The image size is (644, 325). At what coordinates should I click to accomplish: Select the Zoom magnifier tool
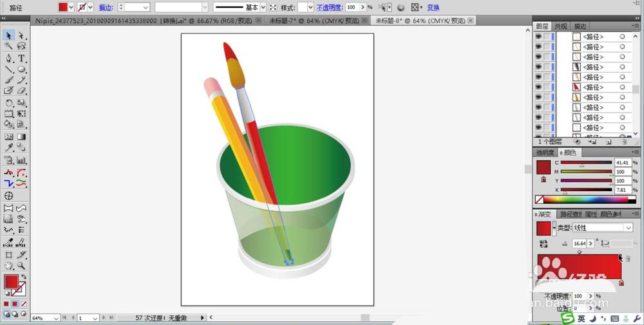[x=21, y=266]
